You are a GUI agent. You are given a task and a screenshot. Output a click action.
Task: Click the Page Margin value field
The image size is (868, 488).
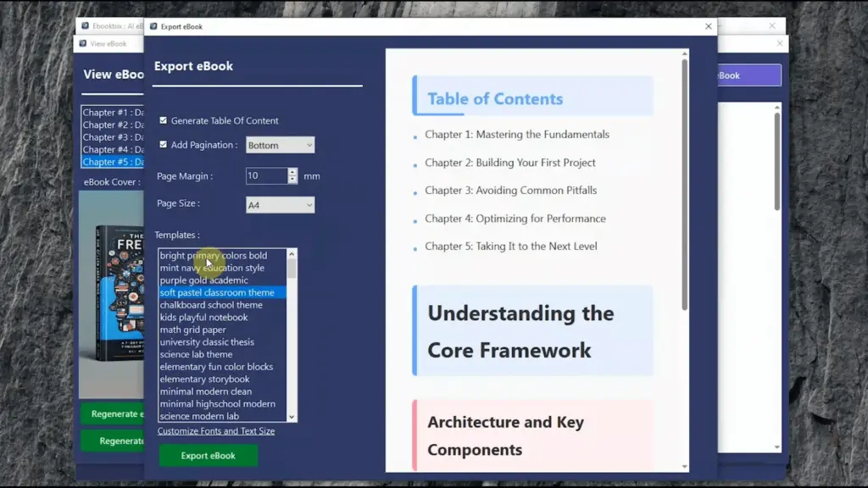266,176
